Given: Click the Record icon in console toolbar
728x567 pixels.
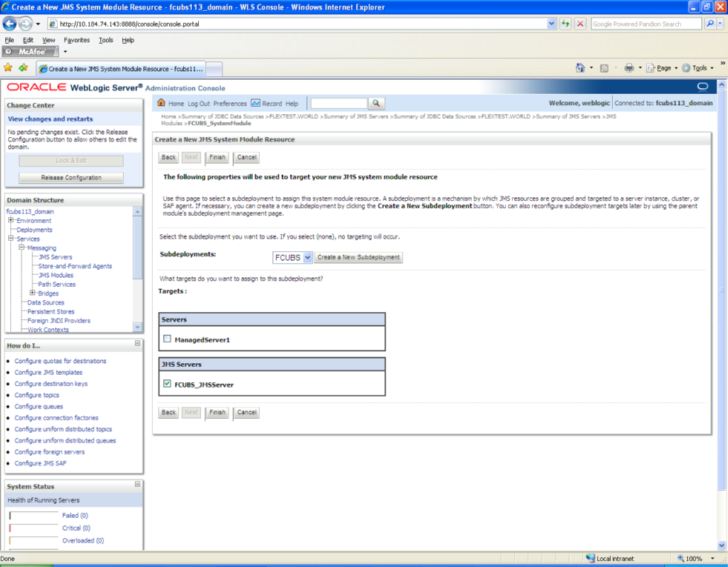Looking at the screenshot, I should coord(255,103).
